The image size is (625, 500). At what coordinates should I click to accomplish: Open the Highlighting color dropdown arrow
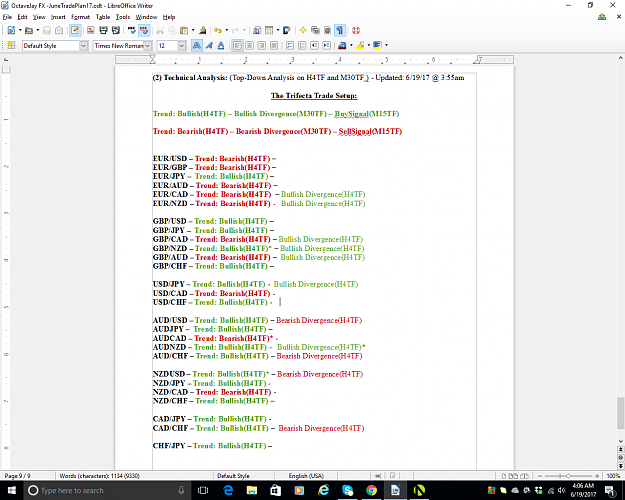tap(369, 45)
